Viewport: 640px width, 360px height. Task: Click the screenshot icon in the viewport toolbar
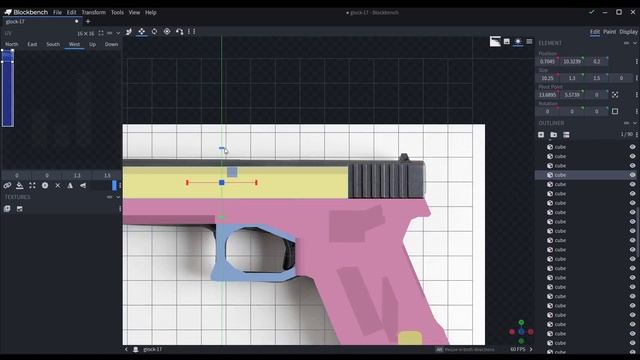[x=507, y=42]
